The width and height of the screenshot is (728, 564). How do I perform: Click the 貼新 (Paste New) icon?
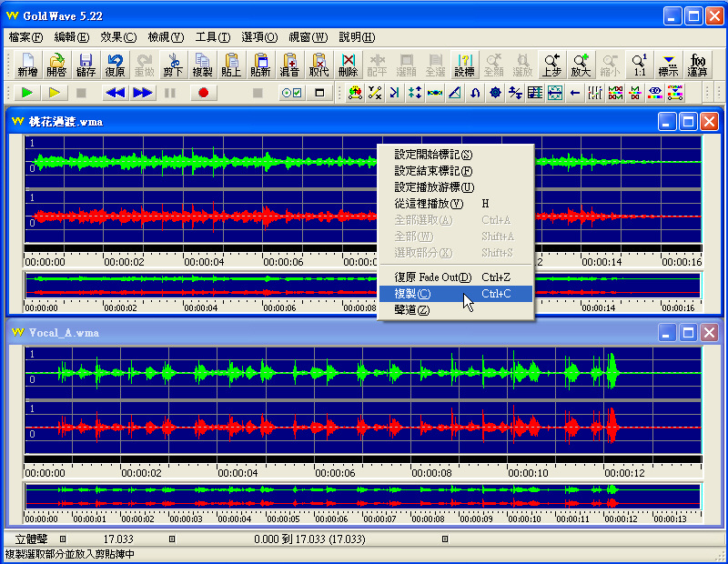click(260, 65)
